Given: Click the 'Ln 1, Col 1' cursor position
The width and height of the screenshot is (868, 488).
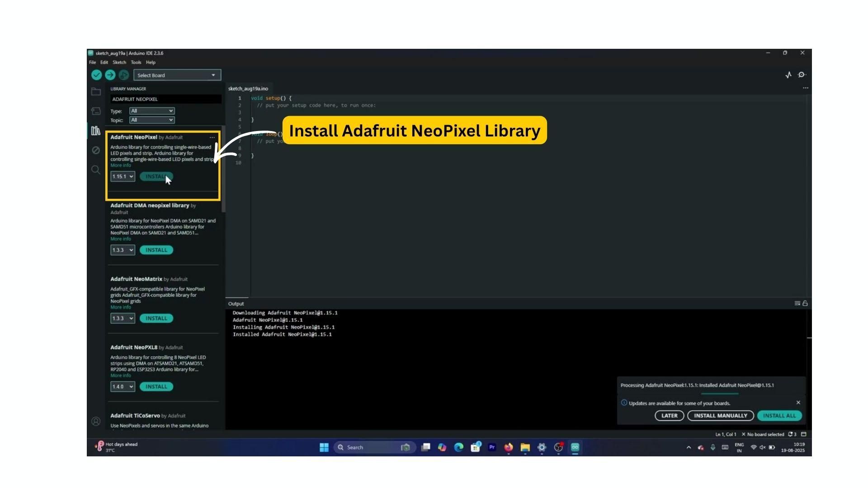Looking at the screenshot, I should (726, 434).
